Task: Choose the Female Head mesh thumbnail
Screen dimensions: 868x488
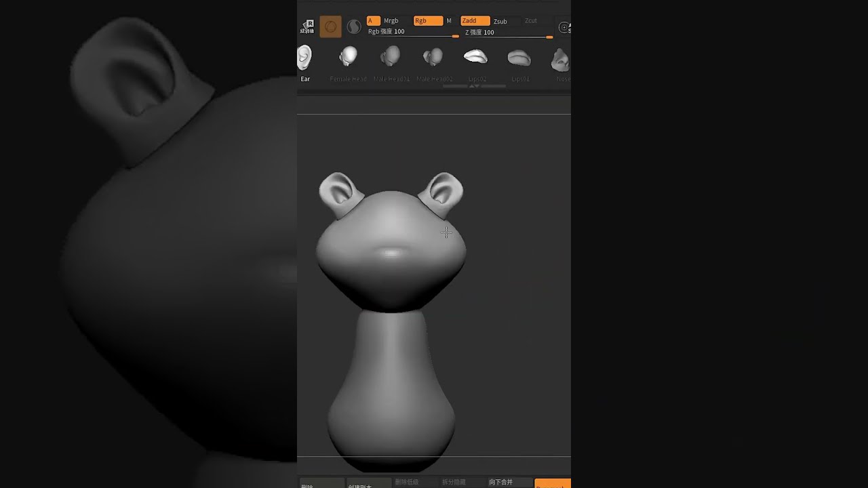Action: pyautogui.click(x=348, y=57)
